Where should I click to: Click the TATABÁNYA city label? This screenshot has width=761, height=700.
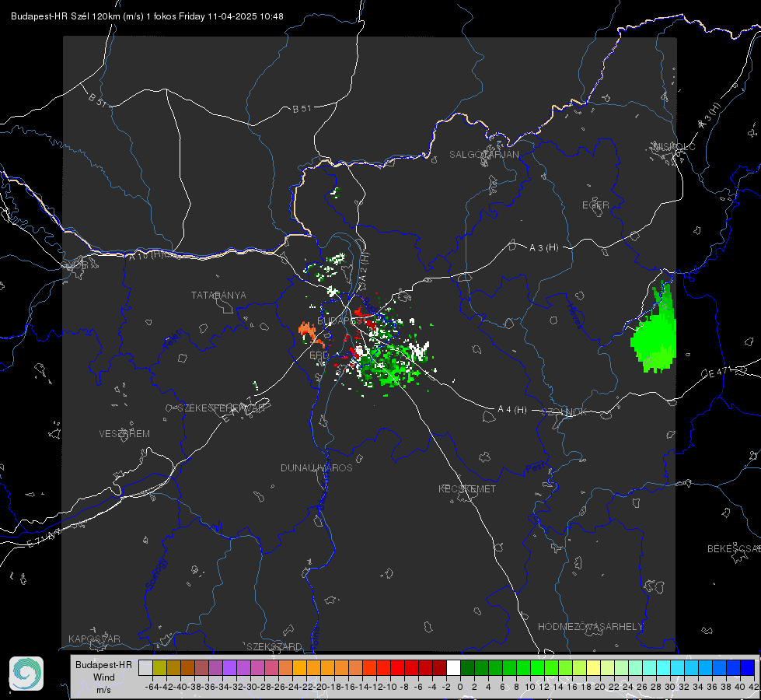218,295
